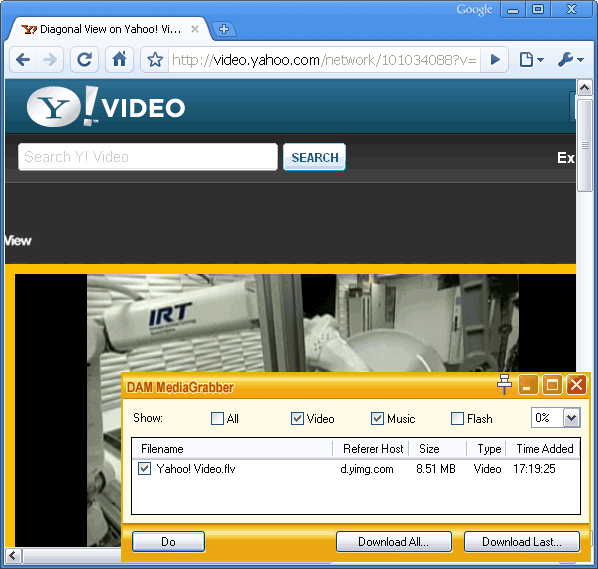598x569 pixels.
Task: Click the 8.51 MB size value
Action: (436, 469)
